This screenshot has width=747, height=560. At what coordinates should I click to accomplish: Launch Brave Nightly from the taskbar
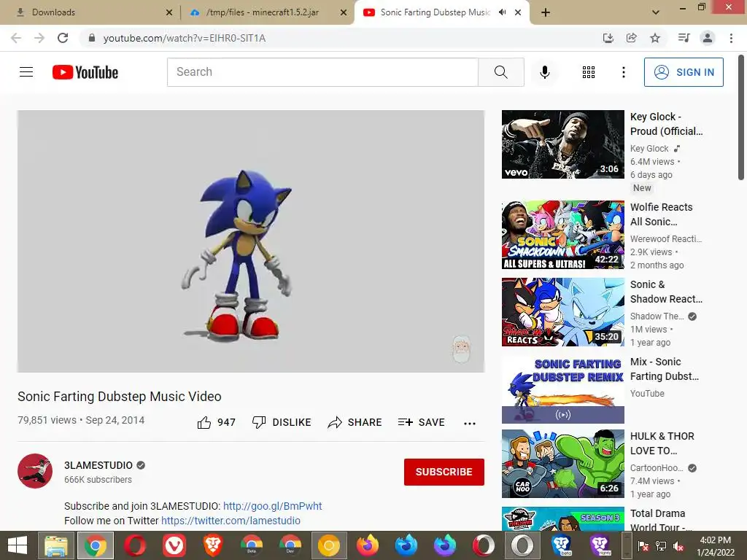[600, 545]
